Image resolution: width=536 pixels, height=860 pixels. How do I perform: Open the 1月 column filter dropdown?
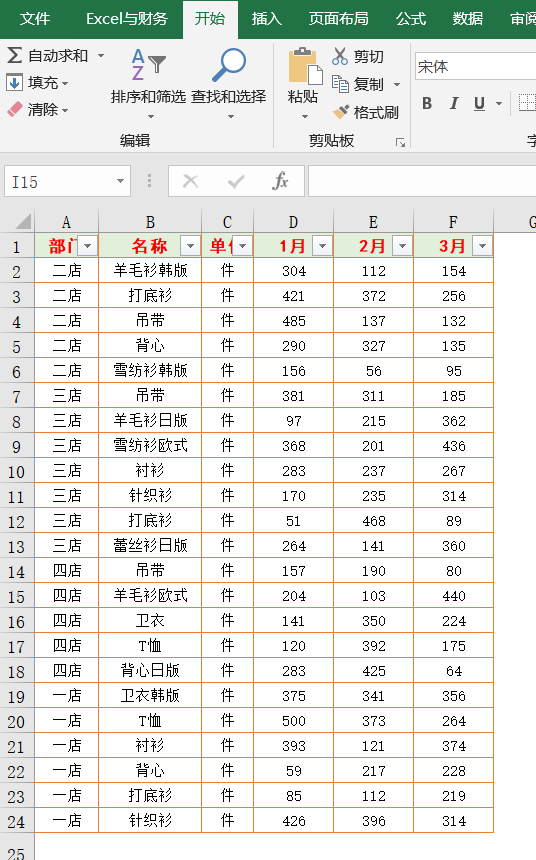[322, 246]
